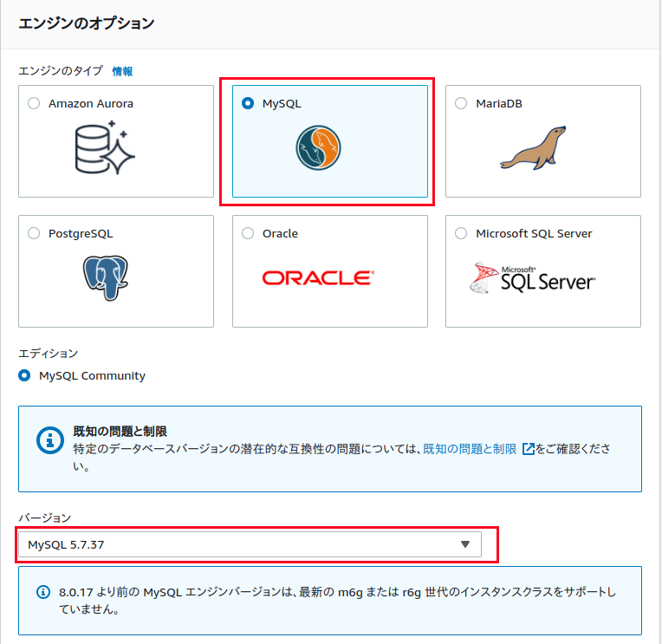This screenshot has width=662, height=644.
Task: Click the Microsoft SQL Server label text
Action: tap(534, 233)
